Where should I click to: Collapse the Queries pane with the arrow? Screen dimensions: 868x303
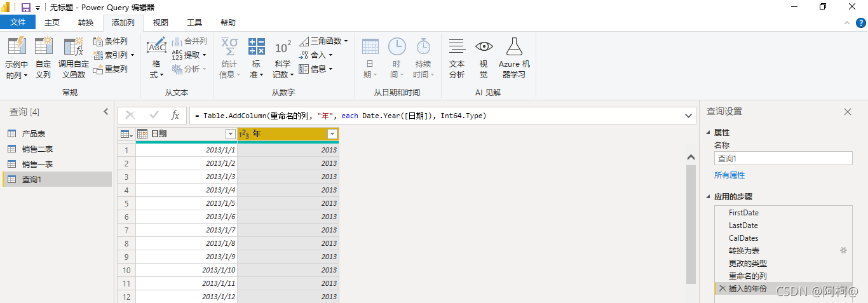point(105,112)
